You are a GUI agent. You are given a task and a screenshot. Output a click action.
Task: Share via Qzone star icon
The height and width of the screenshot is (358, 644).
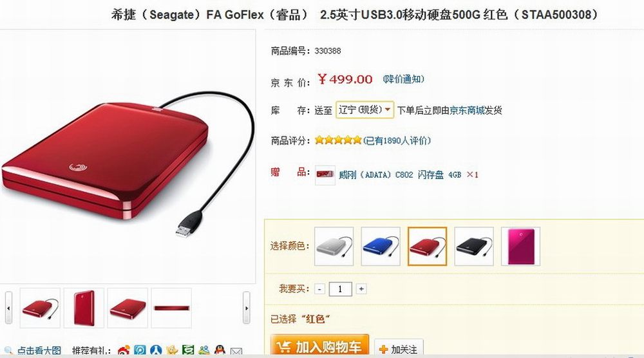(172, 350)
